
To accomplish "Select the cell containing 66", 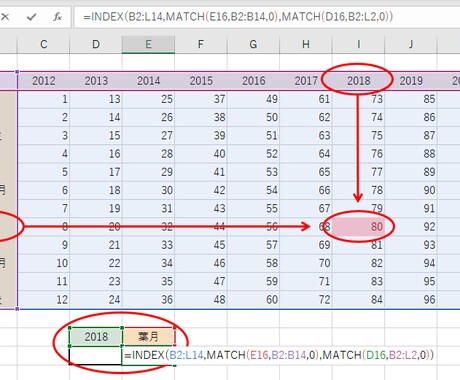I will click(306, 190).
